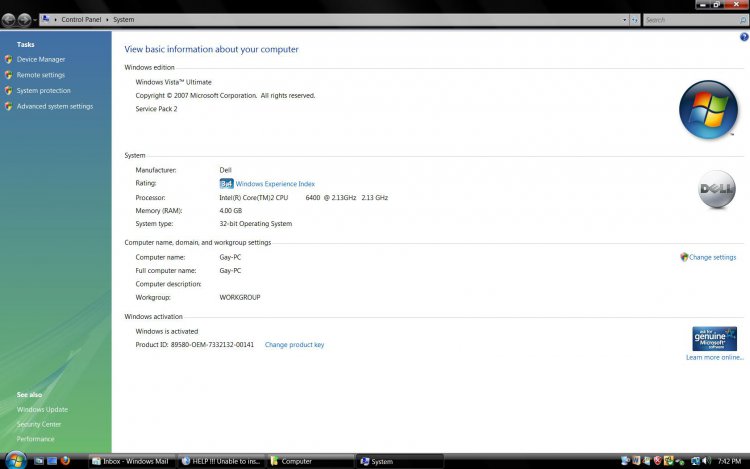
Task: Open System protection settings
Action: coord(44,90)
